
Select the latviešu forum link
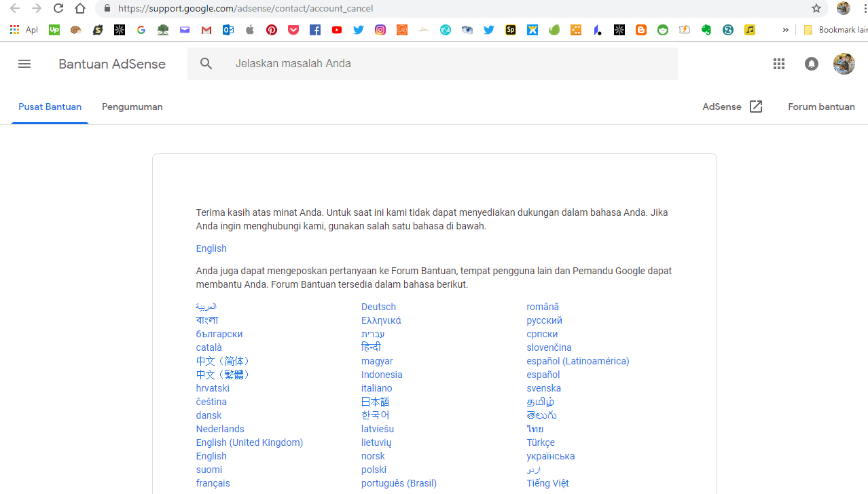[x=378, y=429]
